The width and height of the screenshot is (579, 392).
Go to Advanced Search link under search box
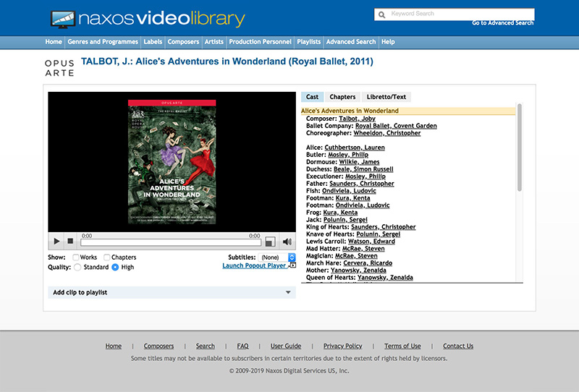(x=502, y=23)
